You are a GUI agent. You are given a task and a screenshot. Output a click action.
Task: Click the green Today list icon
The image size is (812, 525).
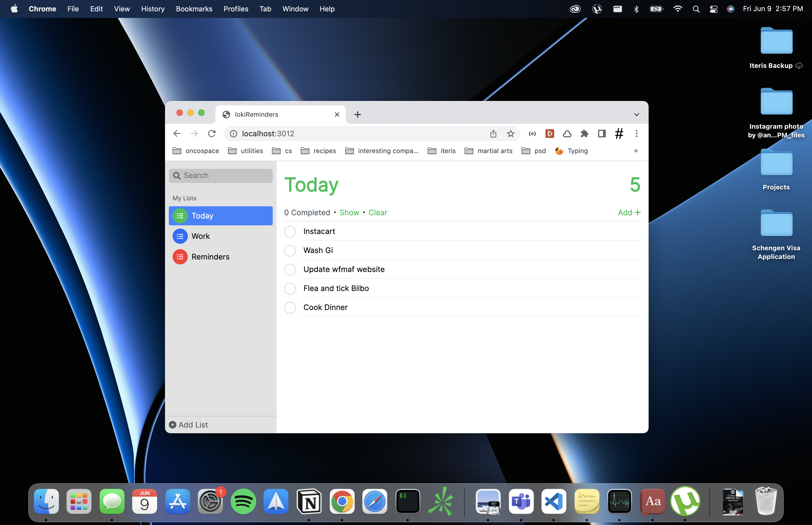[180, 216]
